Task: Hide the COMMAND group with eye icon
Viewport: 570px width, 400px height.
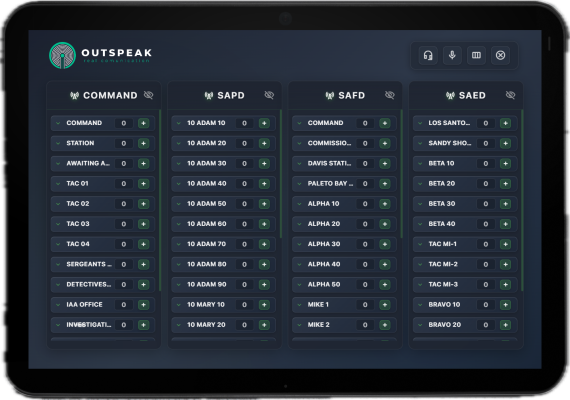Action: coord(148,95)
